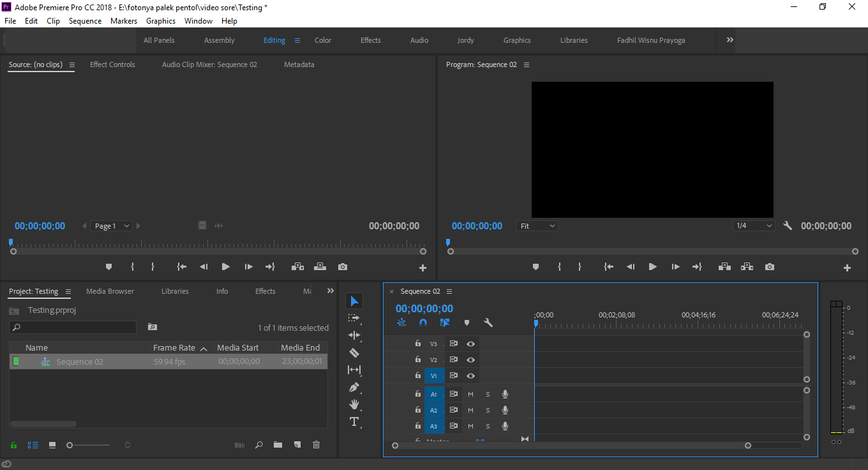Click the Project panel thumbnail zoom slider
The image size is (868, 470).
coord(89,445)
